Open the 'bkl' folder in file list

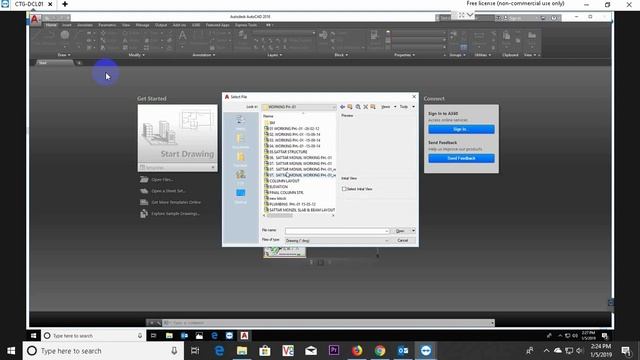click(269, 122)
